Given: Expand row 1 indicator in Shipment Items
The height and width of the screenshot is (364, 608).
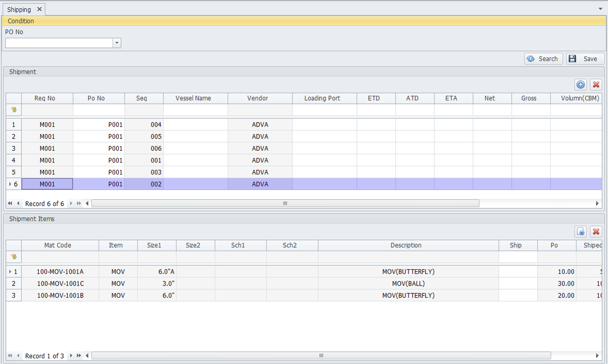Looking at the screenshot, I should pos(10,272).
